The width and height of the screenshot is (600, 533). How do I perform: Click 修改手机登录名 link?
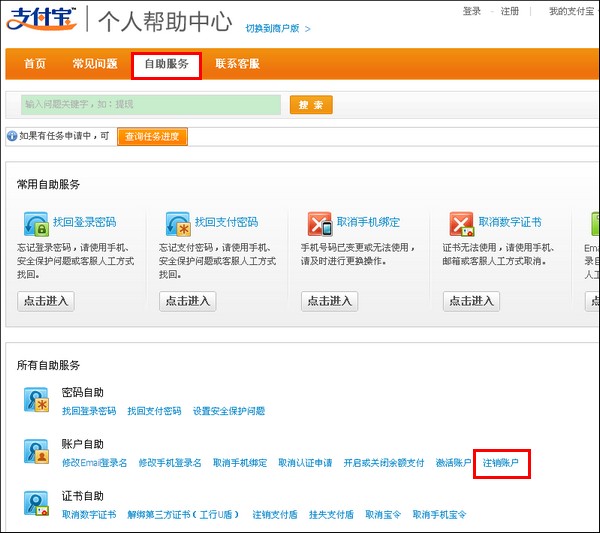pos(170,463)
